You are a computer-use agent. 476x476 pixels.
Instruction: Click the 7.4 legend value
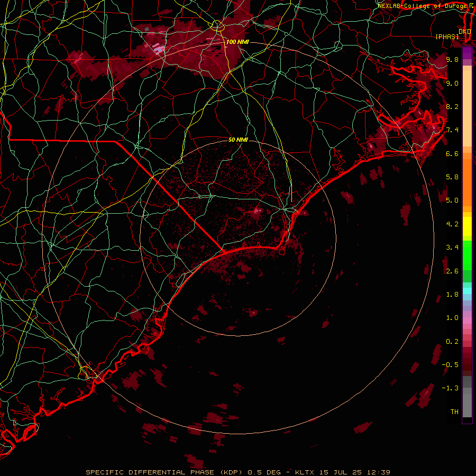click(452, 130)
